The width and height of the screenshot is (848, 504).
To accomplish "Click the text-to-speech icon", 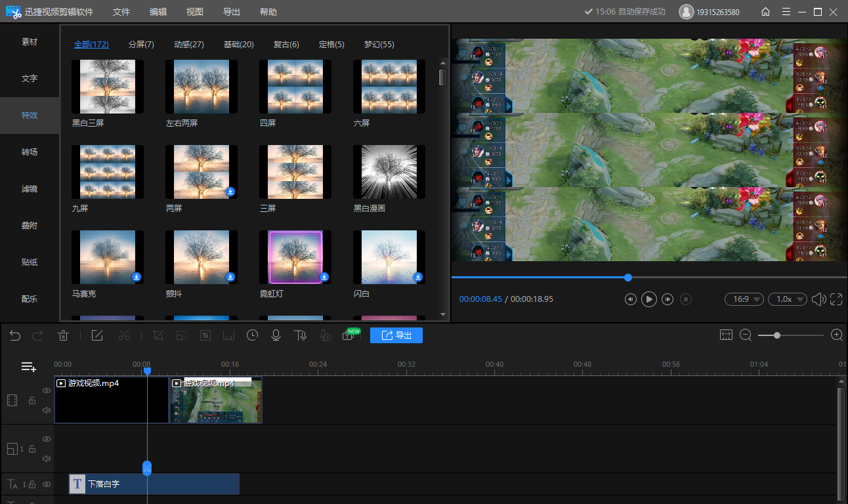I will pos(301,335).
